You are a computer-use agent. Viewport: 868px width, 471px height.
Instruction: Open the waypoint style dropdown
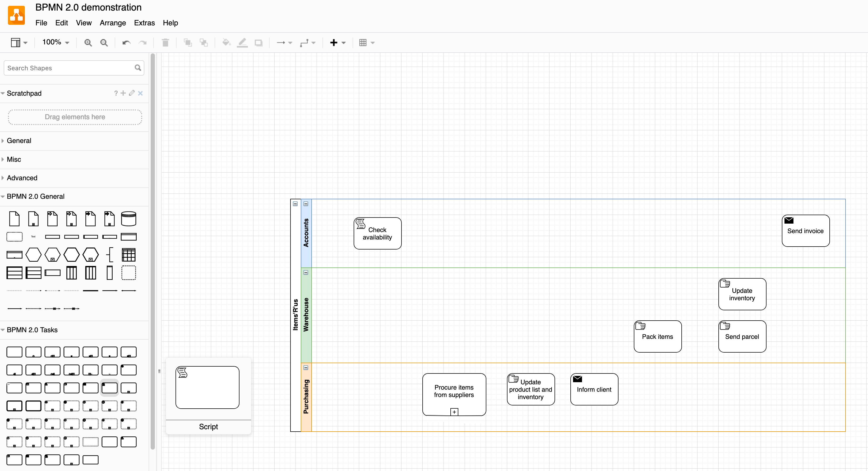click(x=308, y=43)
